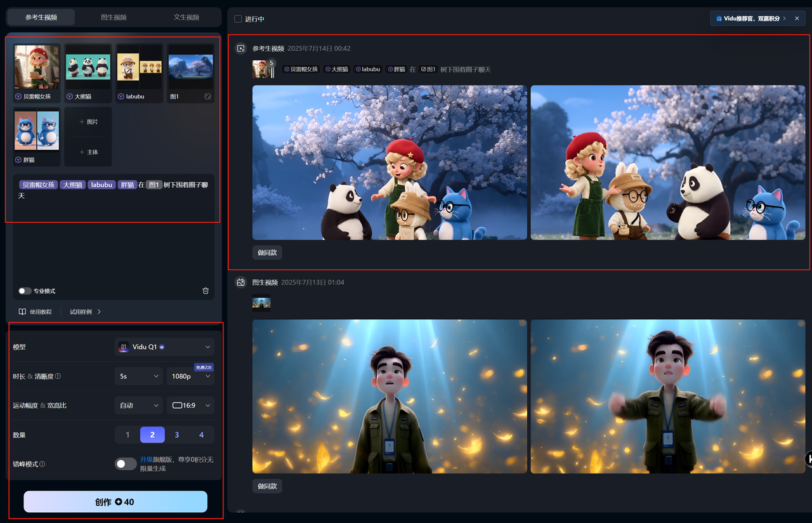Open the 5s duration dropdown
Image resolution: width=812 pixels, height=523 pixels.
[x=138, y=376]
